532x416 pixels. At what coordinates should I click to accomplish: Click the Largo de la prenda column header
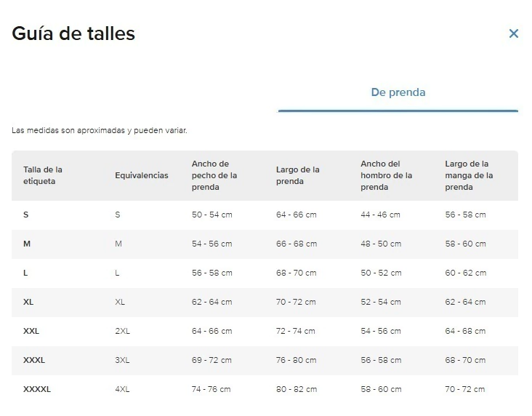(x=298, y=175)
